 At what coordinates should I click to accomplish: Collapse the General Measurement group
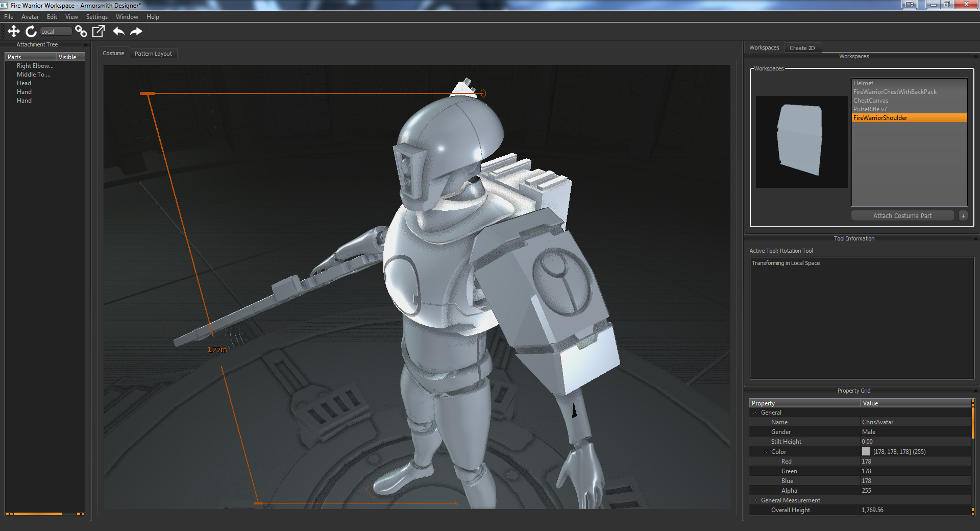756,500
